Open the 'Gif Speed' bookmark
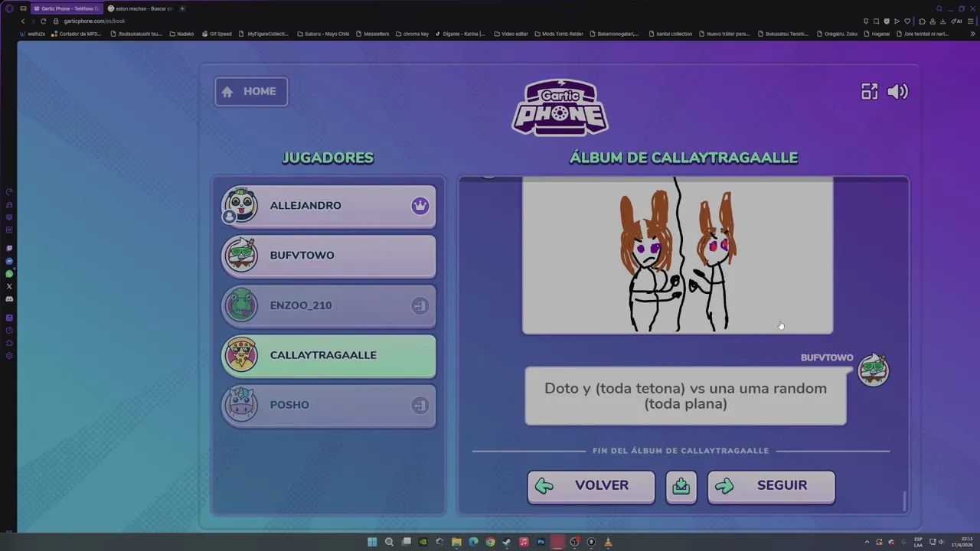 pos(217,34)
